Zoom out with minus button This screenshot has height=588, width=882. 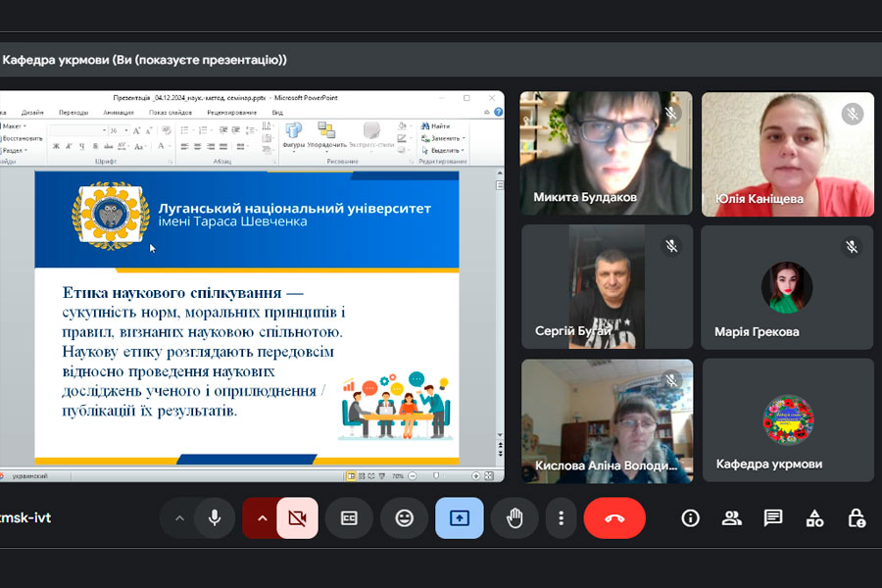tap(413, 476)
